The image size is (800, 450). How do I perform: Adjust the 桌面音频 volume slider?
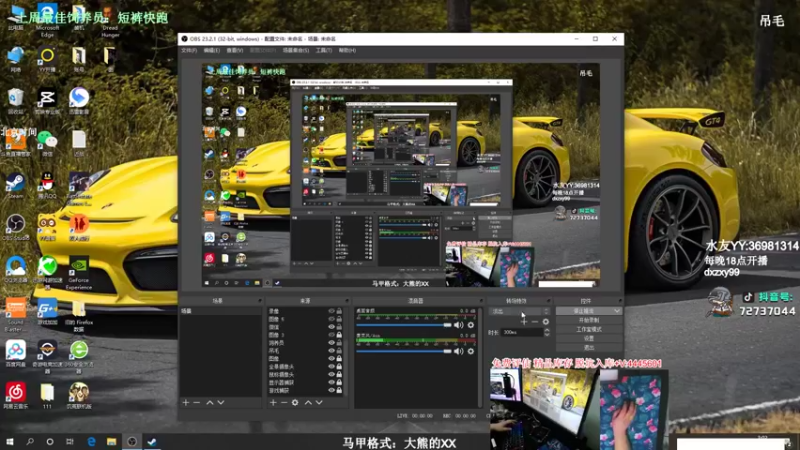[404, 325]
